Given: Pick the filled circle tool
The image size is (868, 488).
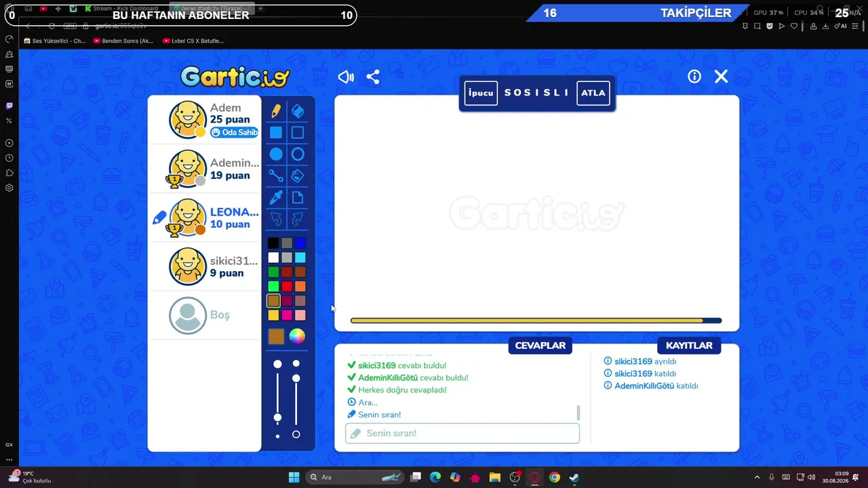Looking at the screenshot, I should point(276,155).
